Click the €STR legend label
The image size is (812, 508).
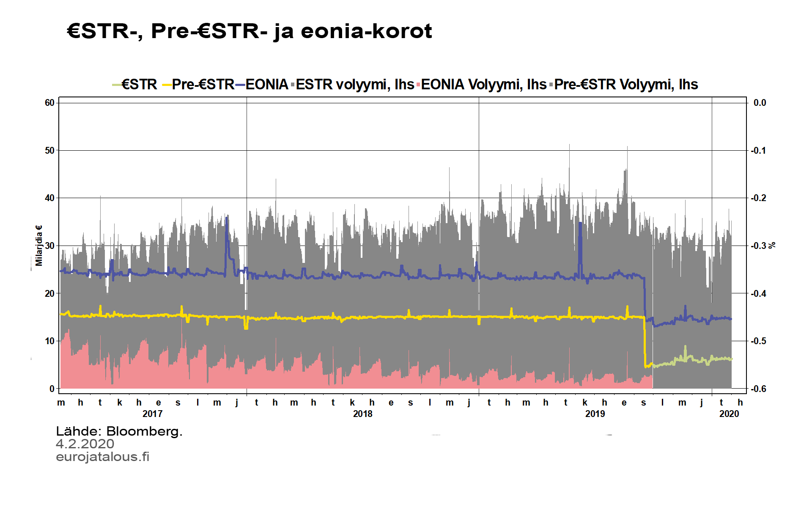tap(140, 84)
